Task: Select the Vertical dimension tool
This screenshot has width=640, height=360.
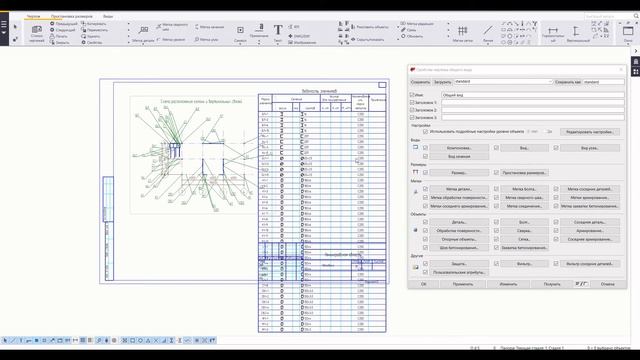Action: (x=578, y=33)
